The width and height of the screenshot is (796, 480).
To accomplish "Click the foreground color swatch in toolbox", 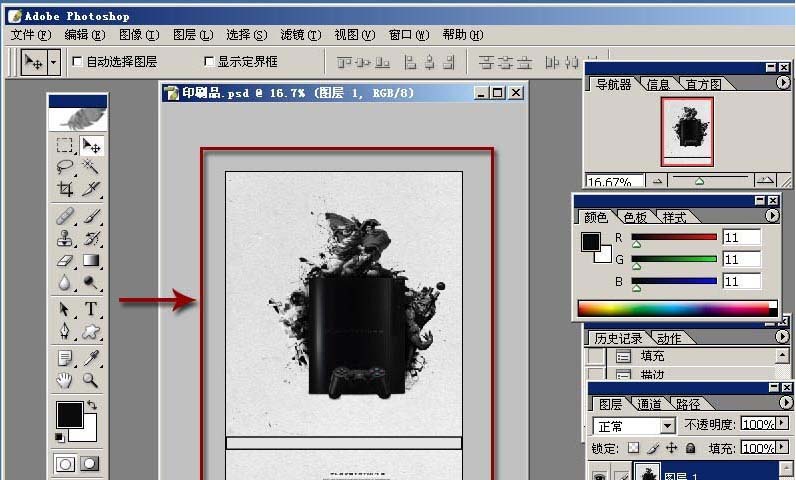I will 70,415.
